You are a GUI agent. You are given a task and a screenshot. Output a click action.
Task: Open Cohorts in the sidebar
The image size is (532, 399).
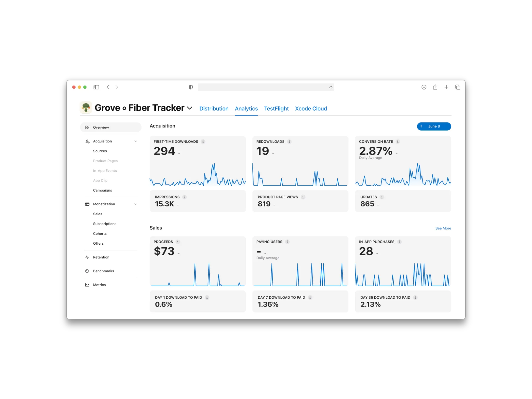[100, 234]
